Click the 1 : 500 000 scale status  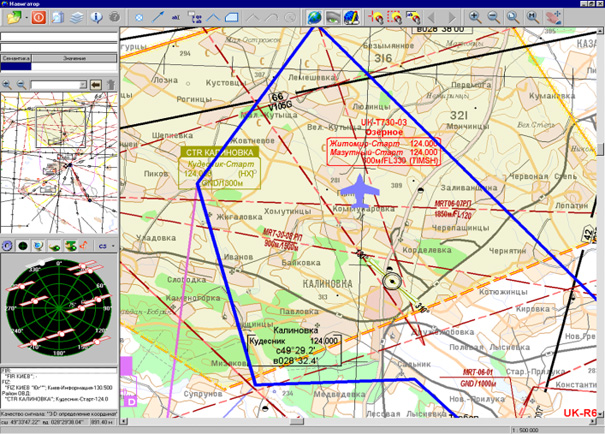(526, 430)
